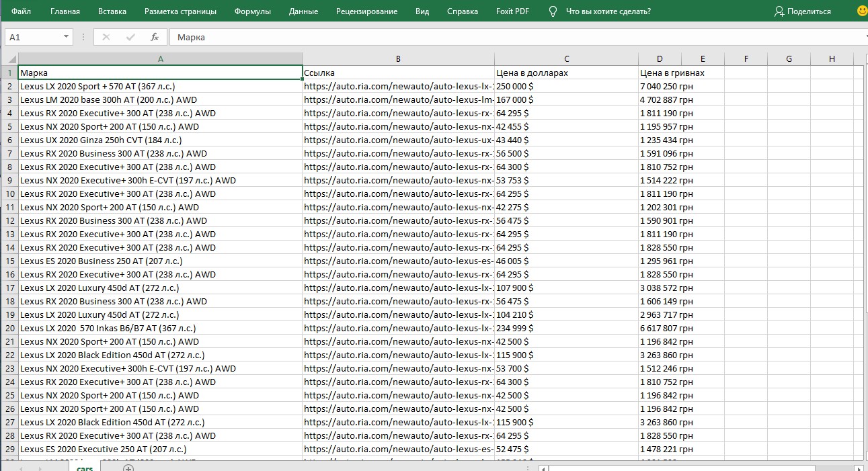
Task: Expand the formula bar chevron
Action: point(865,37)
